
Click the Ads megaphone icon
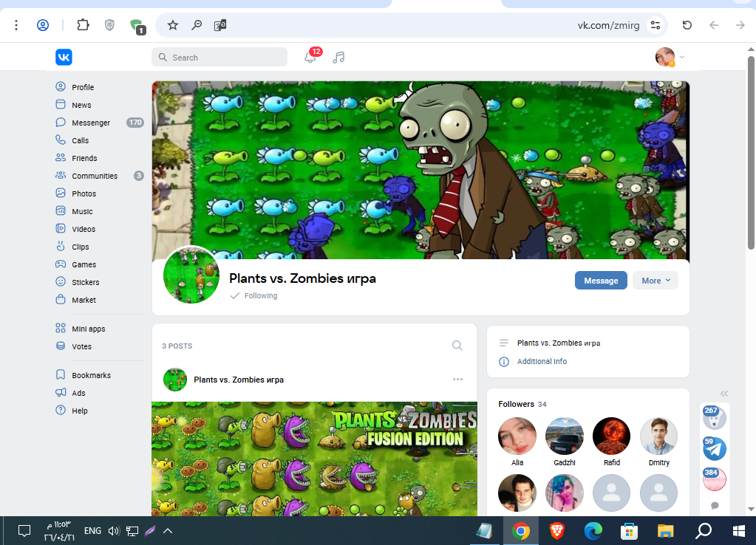pyautogui.click(x=61, y=392)
